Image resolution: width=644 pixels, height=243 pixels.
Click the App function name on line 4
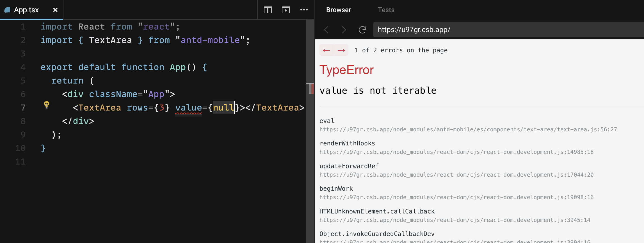click(178, 67)
